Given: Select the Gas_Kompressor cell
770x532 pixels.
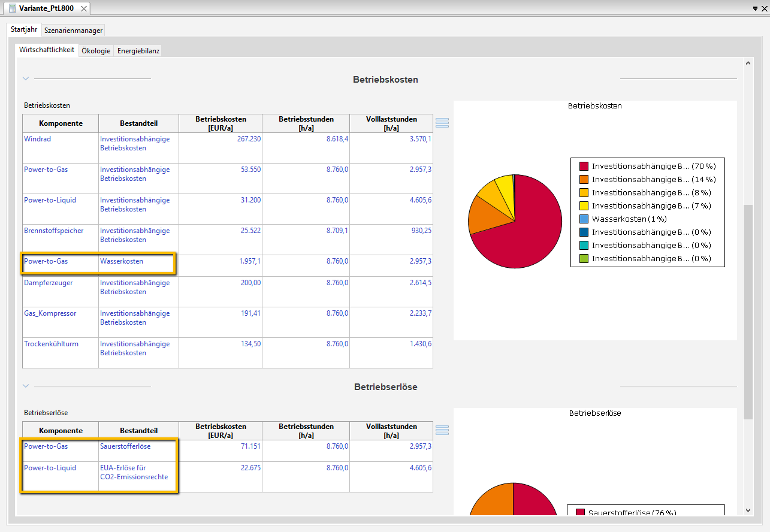Looking at the screenshot, I should pyautogui.click(x=61, y=322).
